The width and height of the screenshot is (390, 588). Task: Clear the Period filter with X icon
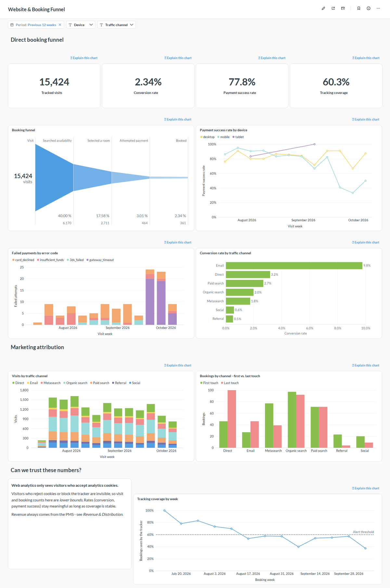(x=60, y=25)
